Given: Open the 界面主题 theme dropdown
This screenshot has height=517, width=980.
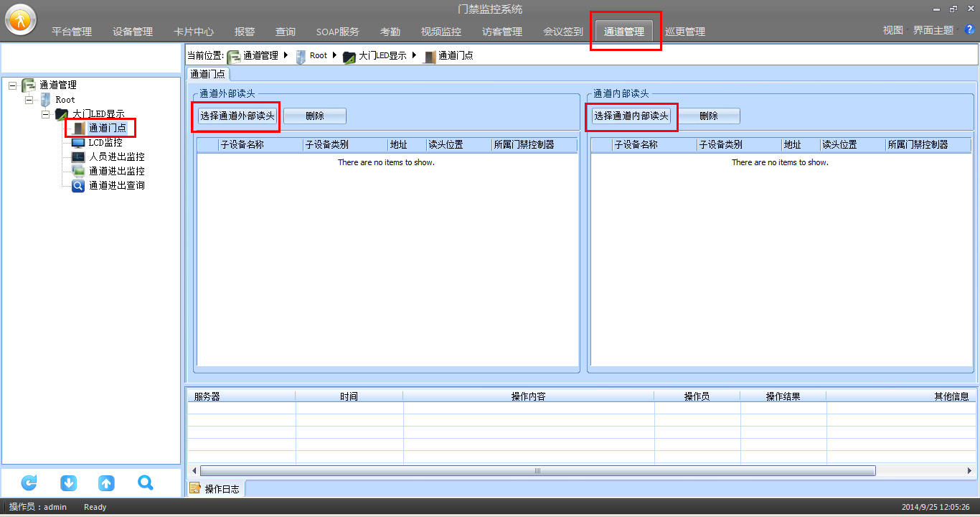Looking at the screenshot, I should tap(933, 30).
